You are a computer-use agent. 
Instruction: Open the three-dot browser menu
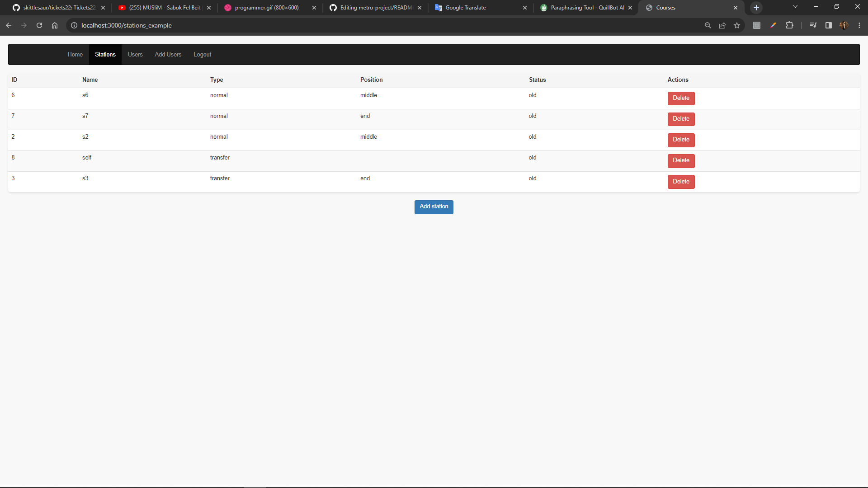click(859, 25)
